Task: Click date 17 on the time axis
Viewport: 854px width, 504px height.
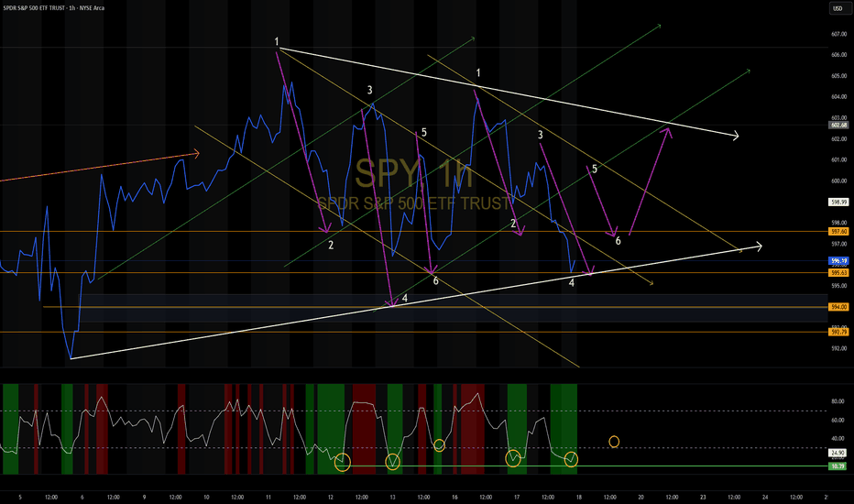Action: pos(517,497)
